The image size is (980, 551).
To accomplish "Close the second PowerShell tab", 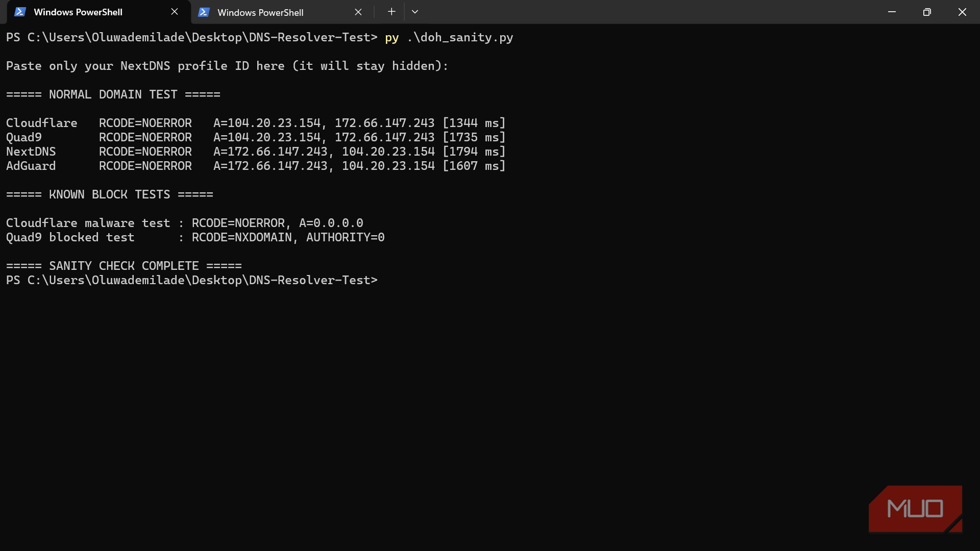I will 358,12.
